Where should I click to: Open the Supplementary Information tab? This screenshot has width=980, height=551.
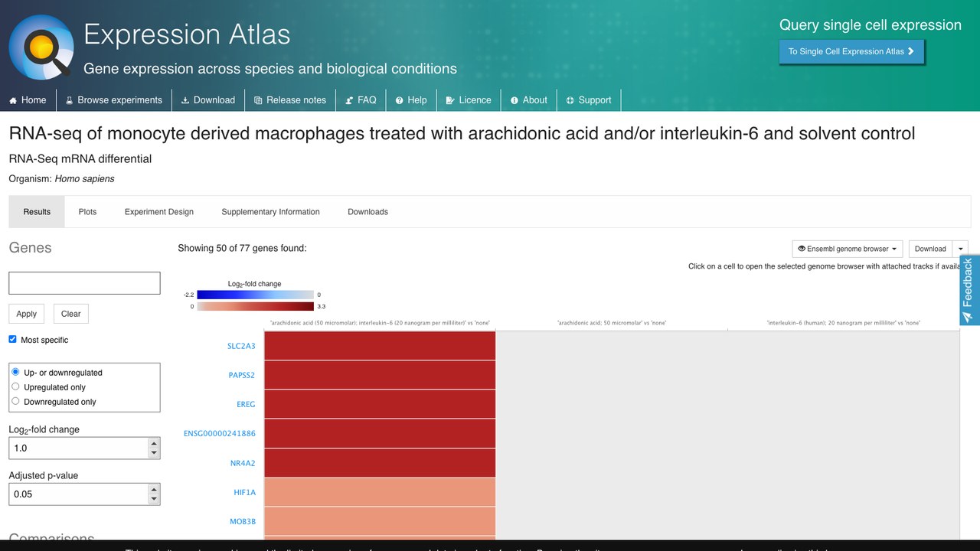271,212
